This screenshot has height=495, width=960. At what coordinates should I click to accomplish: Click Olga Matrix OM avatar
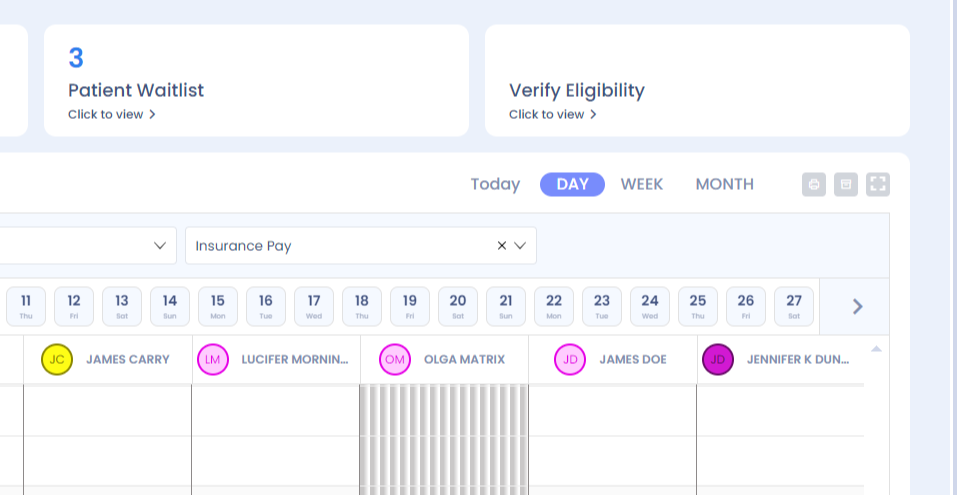395,360
